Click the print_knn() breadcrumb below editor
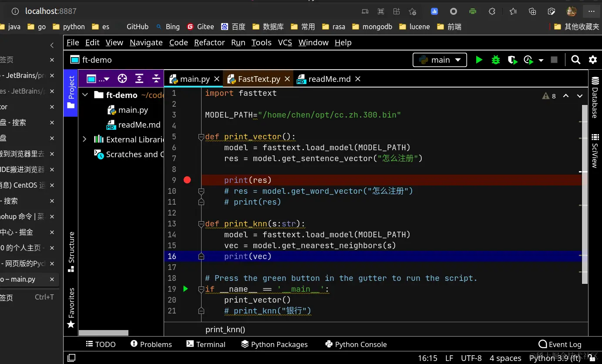 click(x=225, y=330)
